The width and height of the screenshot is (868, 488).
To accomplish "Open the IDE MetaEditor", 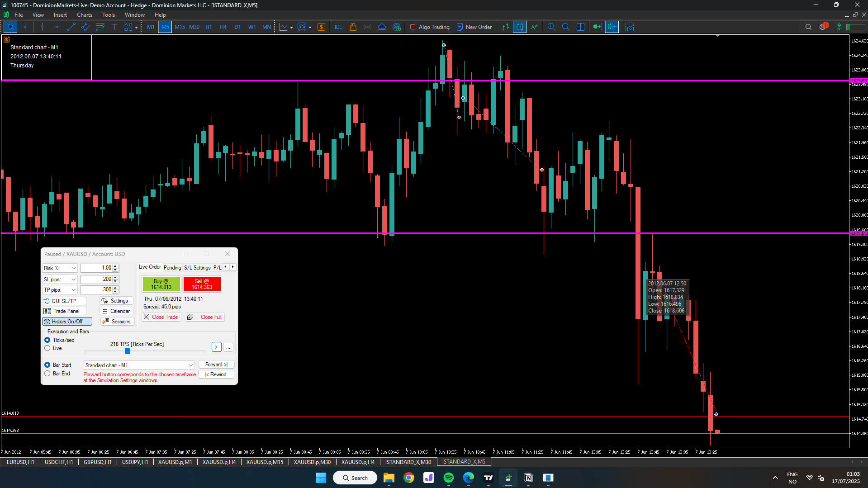I will (338, 27).
